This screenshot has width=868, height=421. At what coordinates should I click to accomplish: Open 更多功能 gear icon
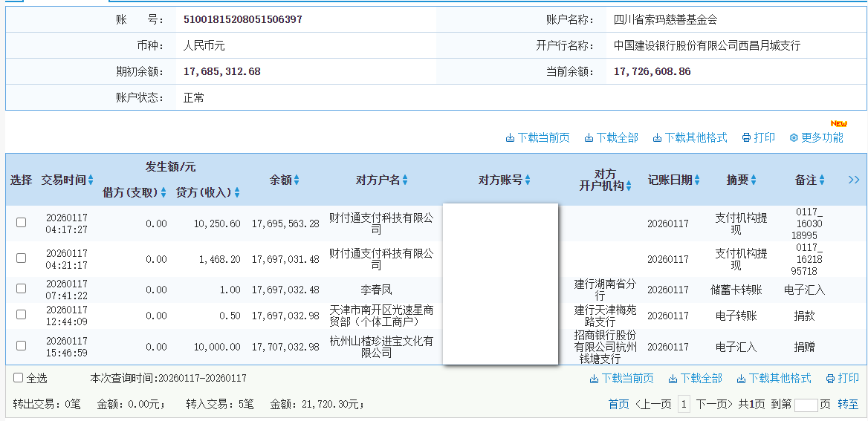(x=794, y=138)
